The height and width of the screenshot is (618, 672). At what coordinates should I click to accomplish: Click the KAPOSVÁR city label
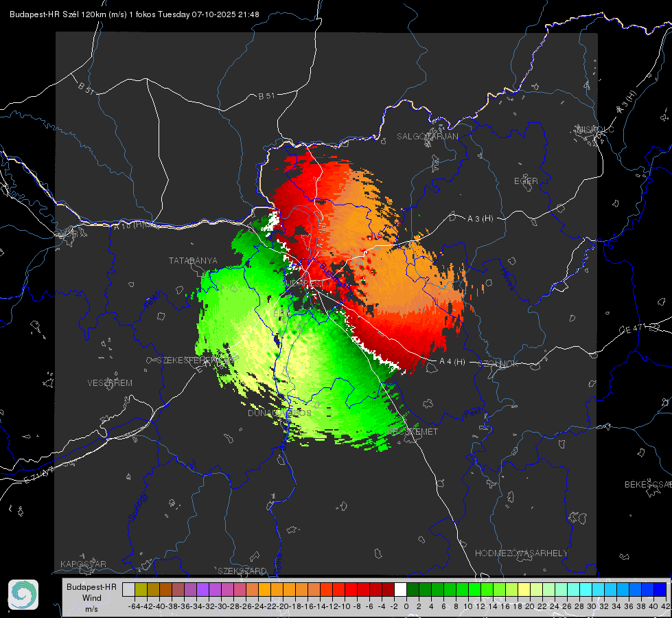tap(83, 564)
